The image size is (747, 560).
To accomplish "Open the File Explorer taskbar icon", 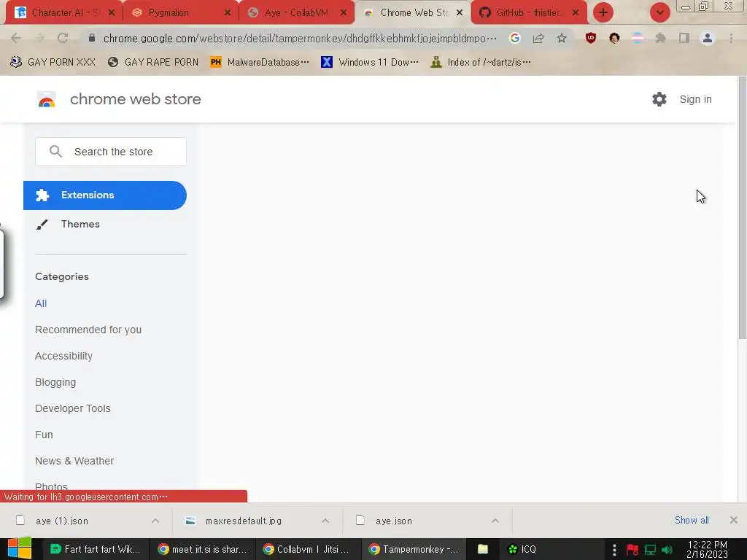I will click(483, 549).
